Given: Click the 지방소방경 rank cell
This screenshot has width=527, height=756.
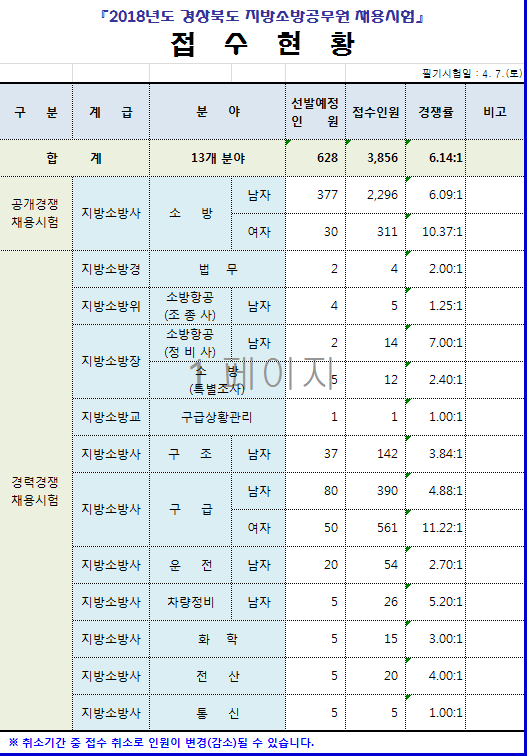Looking at the screenshot, I should click(x=111, y=269).
